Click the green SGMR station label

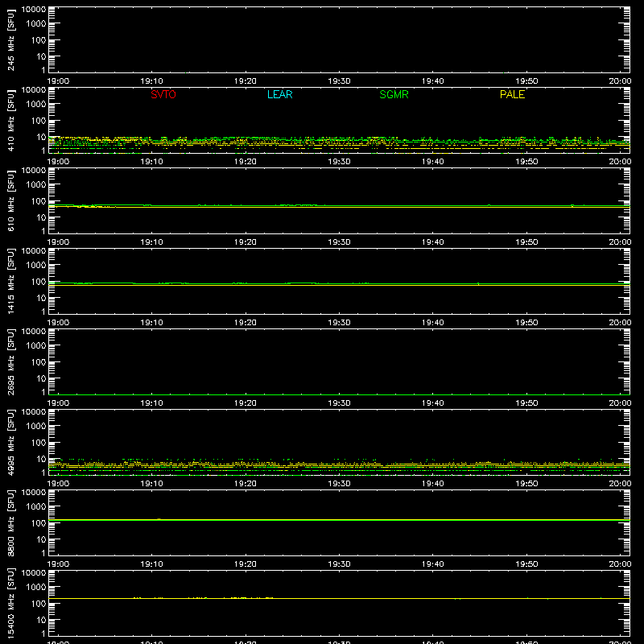tap(394, 94)
